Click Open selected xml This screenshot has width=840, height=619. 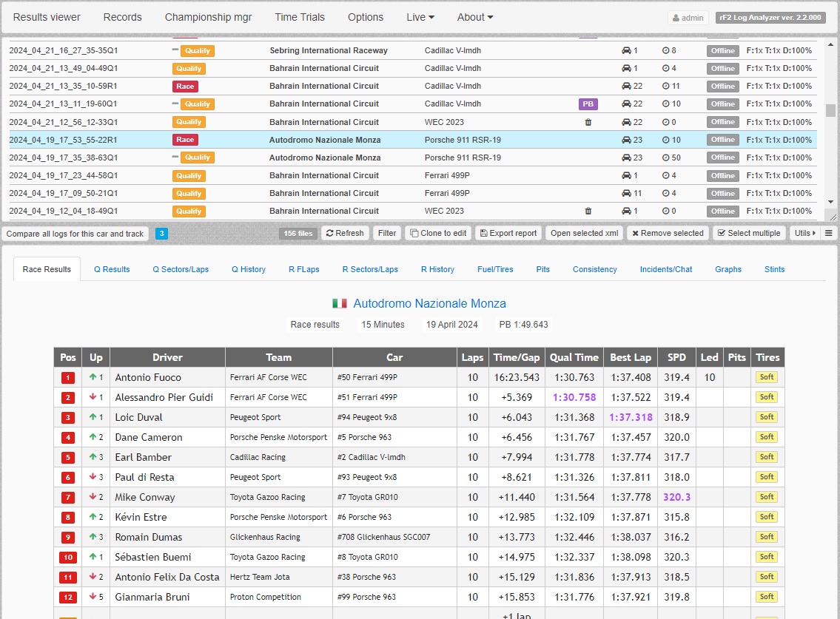click(x=585, y=233)
